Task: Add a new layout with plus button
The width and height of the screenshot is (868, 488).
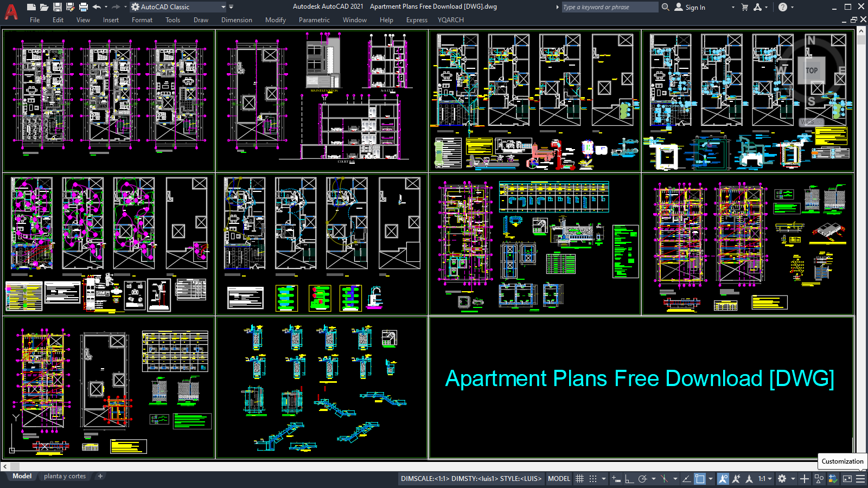Action: pos(100,476)
